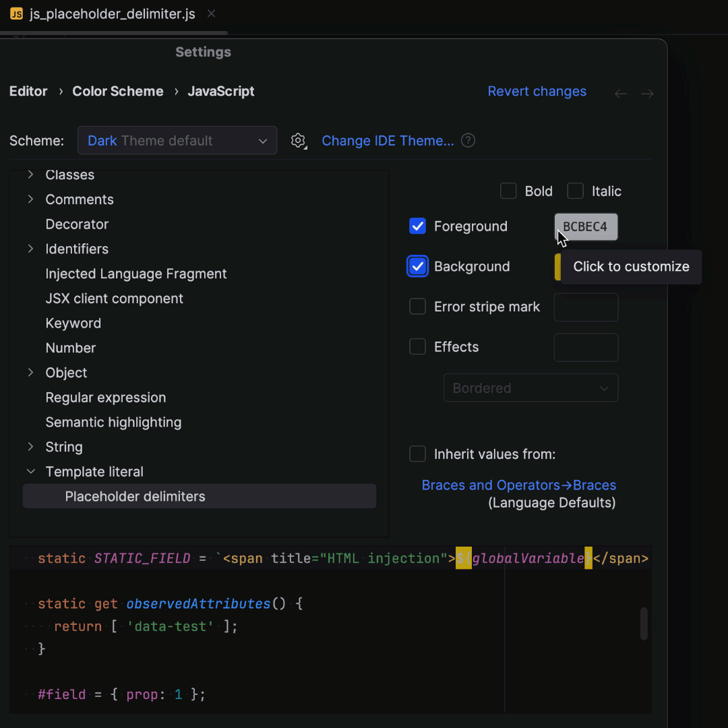
Task: Click the Revert changes link
Action: (x=537, y=91)
